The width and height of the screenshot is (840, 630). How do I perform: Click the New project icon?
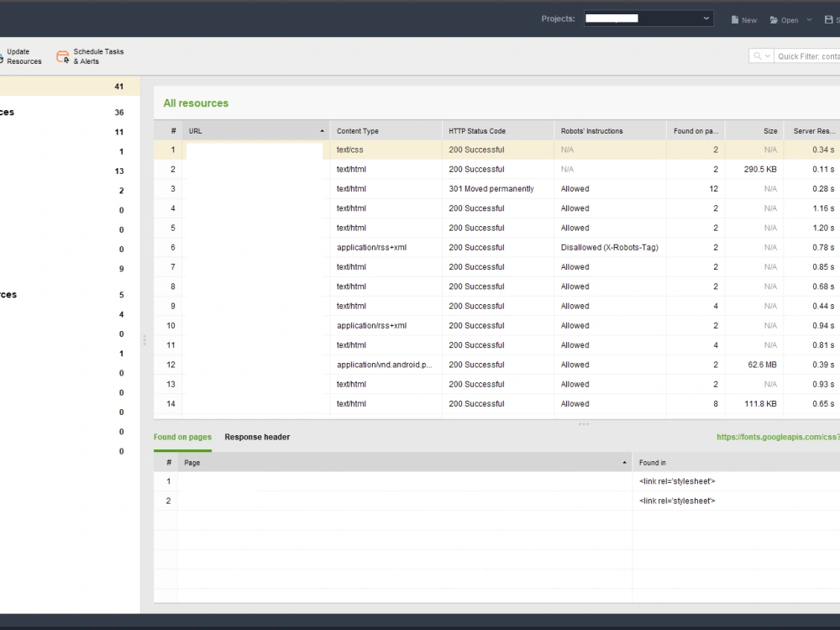[x=735, y=20]
